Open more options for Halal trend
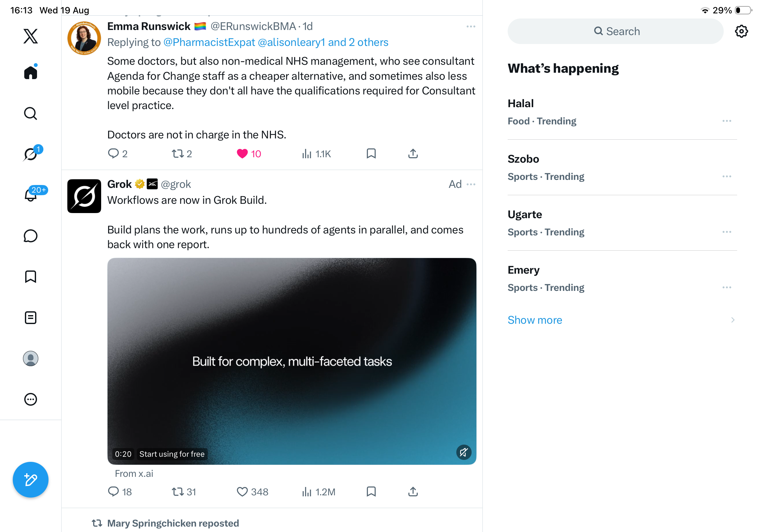The height and width of the screenshot is (532, 762). [x=727, y=121]
